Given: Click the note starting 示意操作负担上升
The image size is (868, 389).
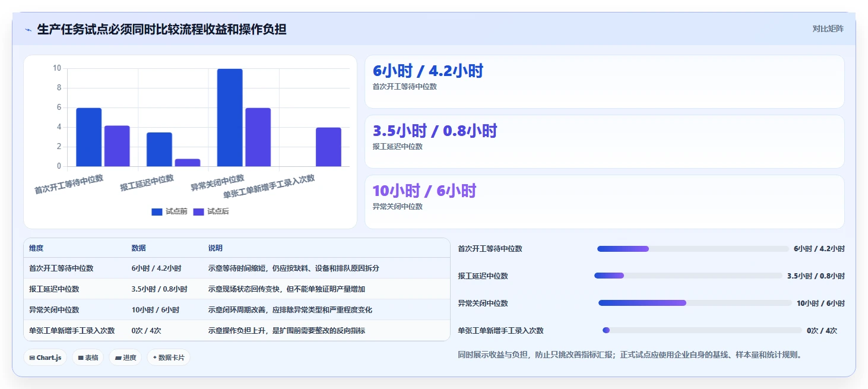Looking at the screenshot, I should pyautogui.click(x=287, y=331).
